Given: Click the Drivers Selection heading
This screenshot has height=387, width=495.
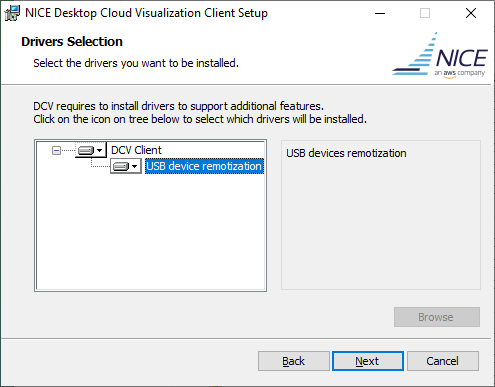Looking at the screenshot, I should 72,42.
